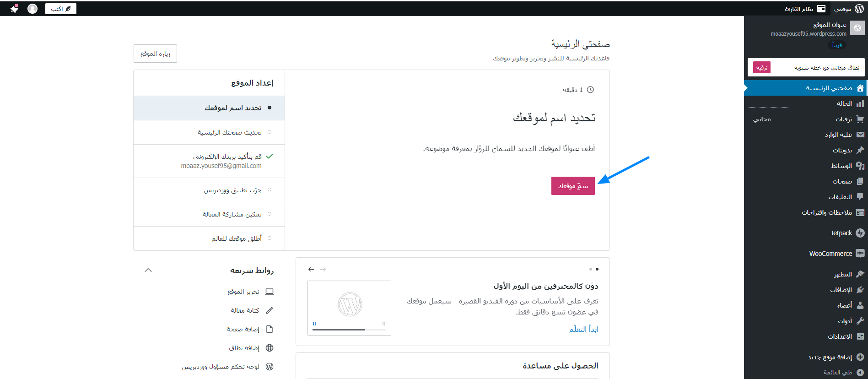868x379 pixels.
Task: Select setup step "جرّب تطبيق ووردبريس"
Action: click(209, 190)
